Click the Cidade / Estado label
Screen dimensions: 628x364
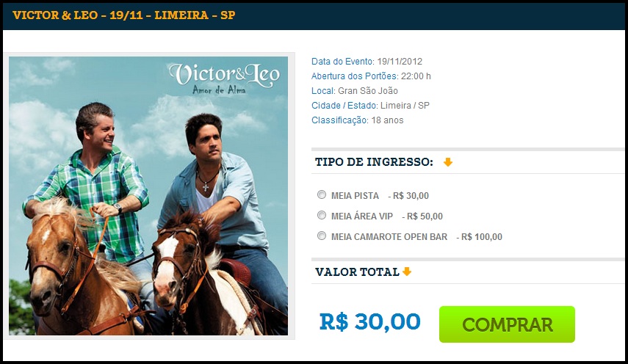coord(344,106)
